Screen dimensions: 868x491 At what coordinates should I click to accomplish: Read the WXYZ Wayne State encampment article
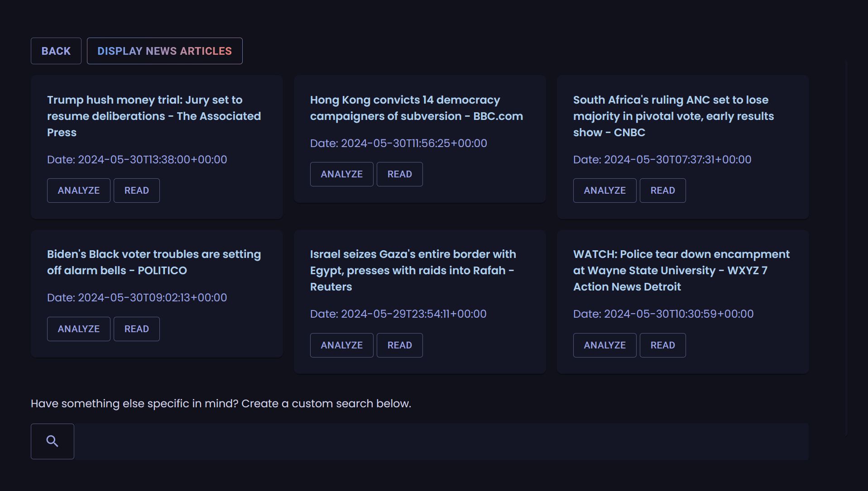(663, 345)
